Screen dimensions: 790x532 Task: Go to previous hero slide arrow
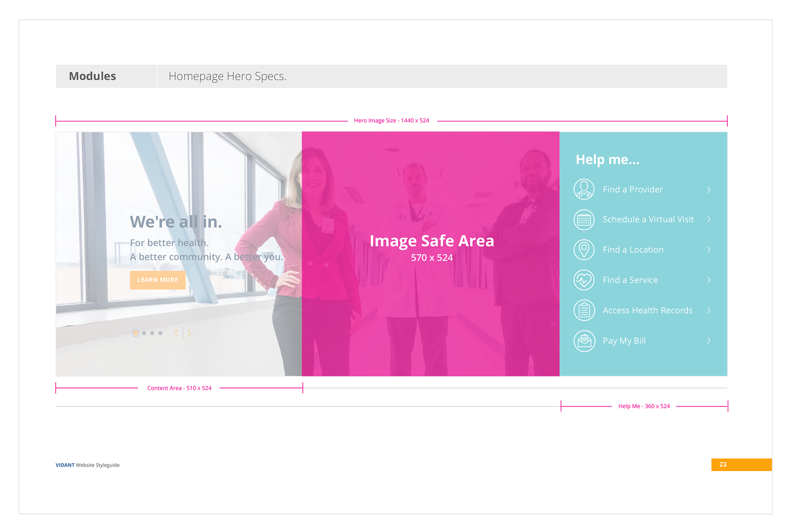(177, 333)
